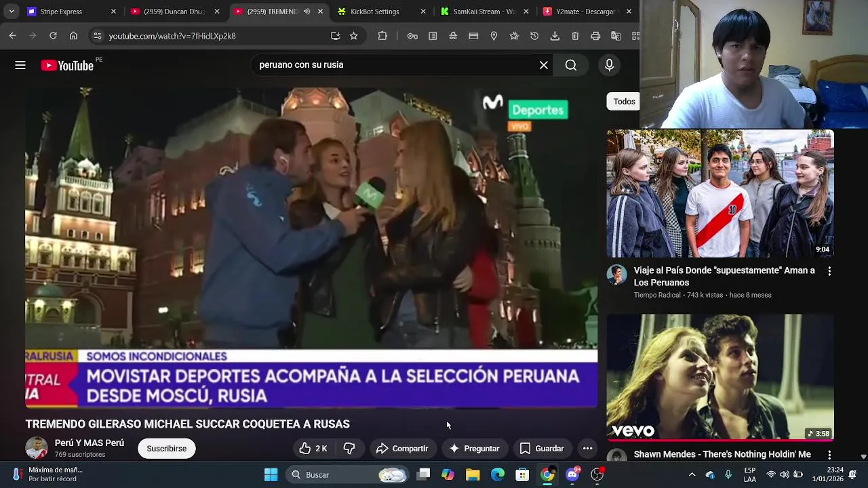This screenshot has height=488, width=868.
Task: Click title Viaje al País Donde "supuestamente" Aman
Action: [x=724, y=277]
